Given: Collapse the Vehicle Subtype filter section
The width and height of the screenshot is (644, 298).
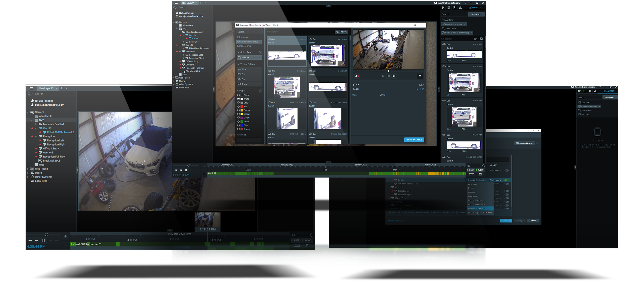Looking at the screenshot, I should coord(238,64).
